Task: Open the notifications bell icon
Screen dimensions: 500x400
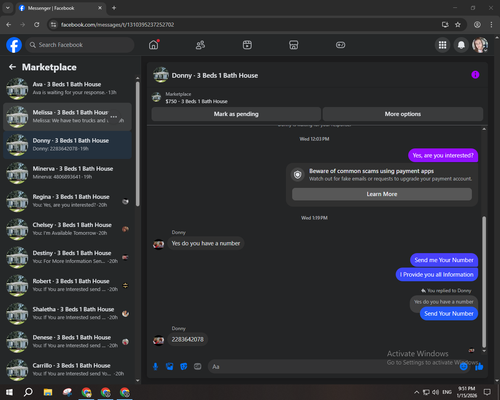Action: click(x=461, y=45)
